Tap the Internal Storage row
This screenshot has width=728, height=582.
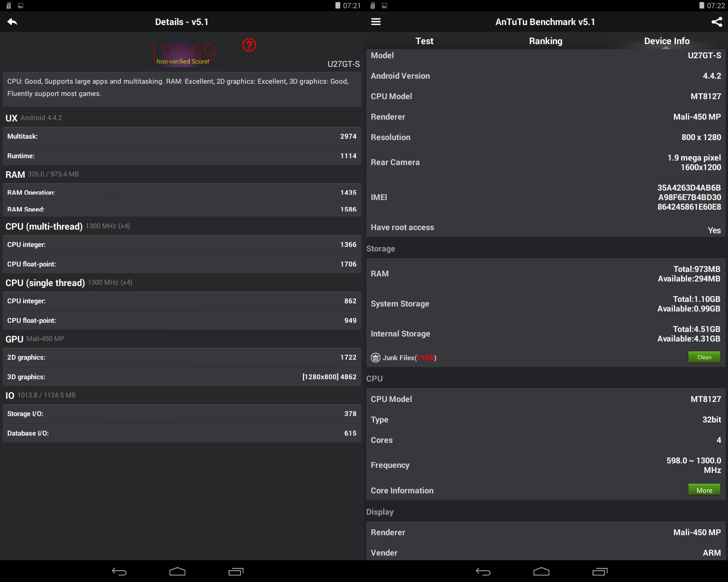pos(546,334)
